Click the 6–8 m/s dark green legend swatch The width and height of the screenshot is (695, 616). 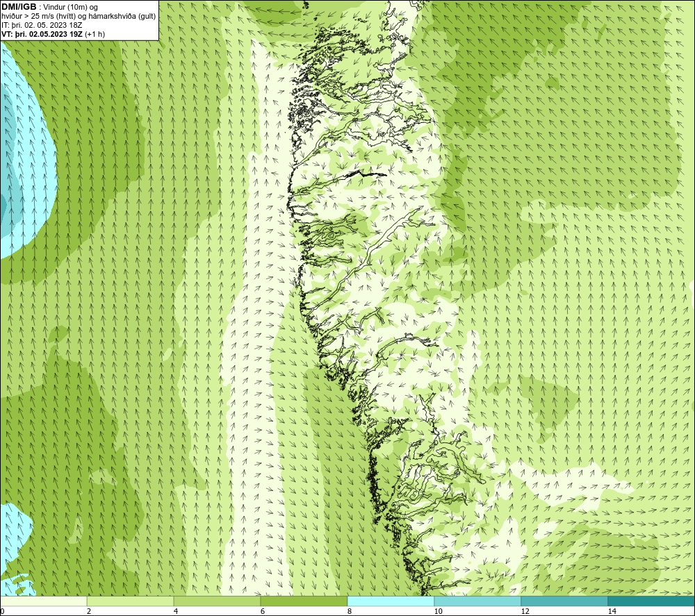(304, 601)
